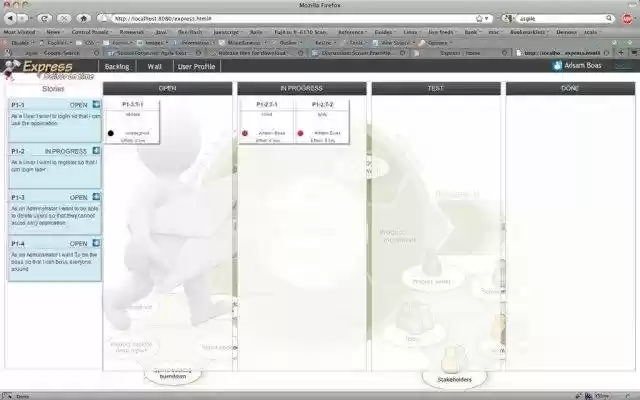Open the Bank bookmarks folder
The height and width of the screenshot is (400, 640).
point(471,32)
